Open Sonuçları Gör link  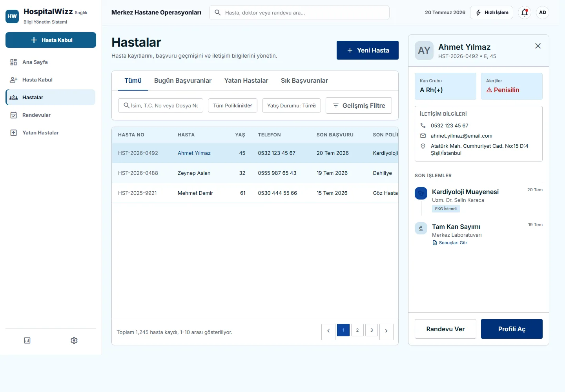(x=450, y=243)
